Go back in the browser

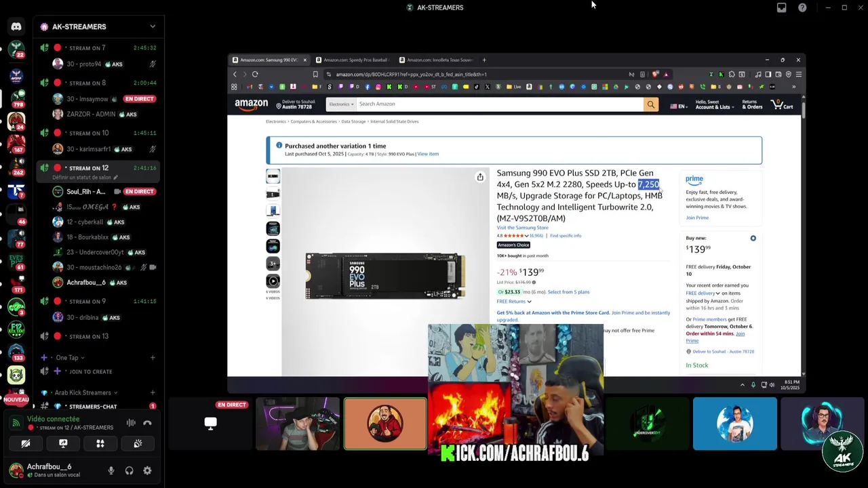(235, 75)
